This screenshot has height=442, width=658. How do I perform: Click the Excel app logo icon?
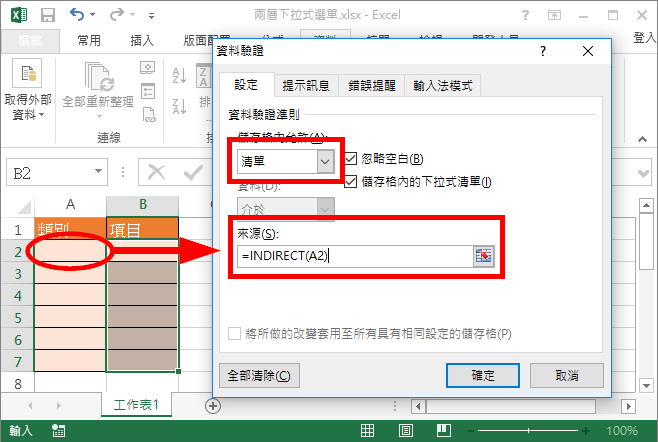(x=18, y=15)
